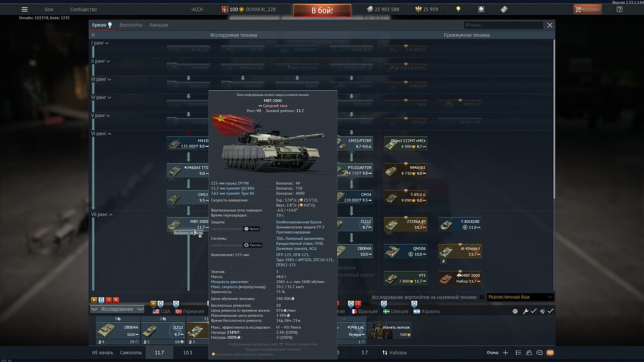Open the battle pass ticket icon
The width and height of the screenshot is (644, 362).
(x=504, y=9)
